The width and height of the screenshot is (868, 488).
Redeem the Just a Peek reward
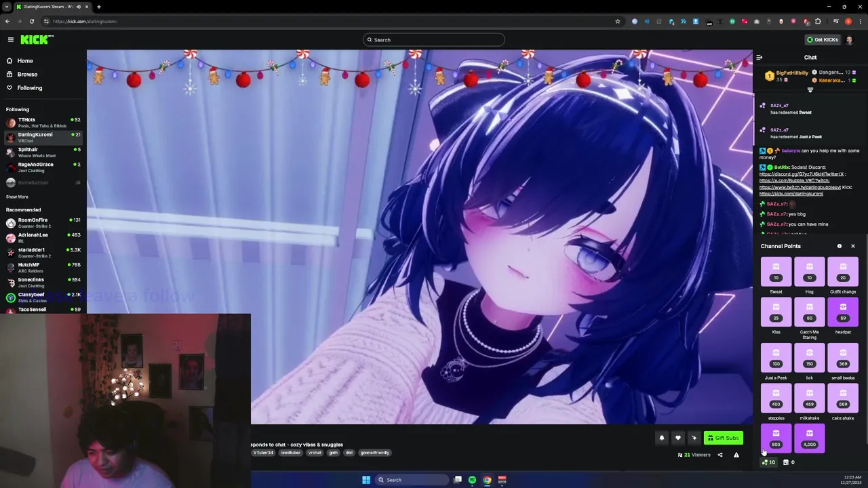click(x=776, y=358)
